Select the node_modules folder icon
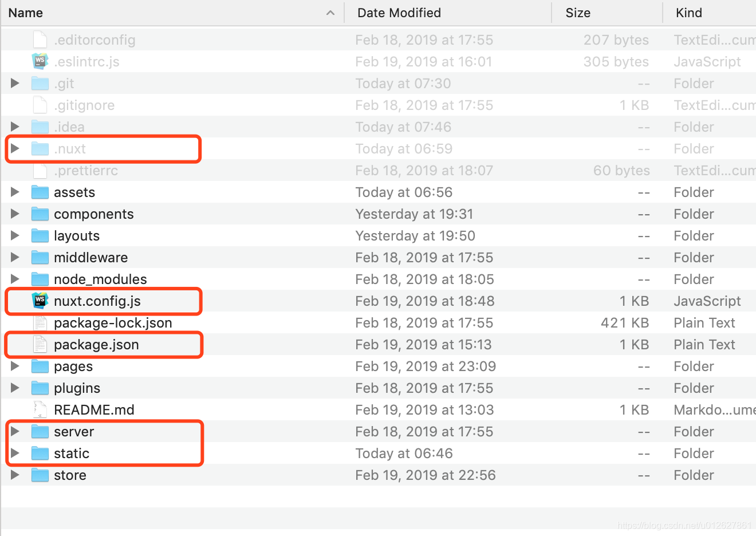Viewport: 756px width, 536px height. click(40, 279)
